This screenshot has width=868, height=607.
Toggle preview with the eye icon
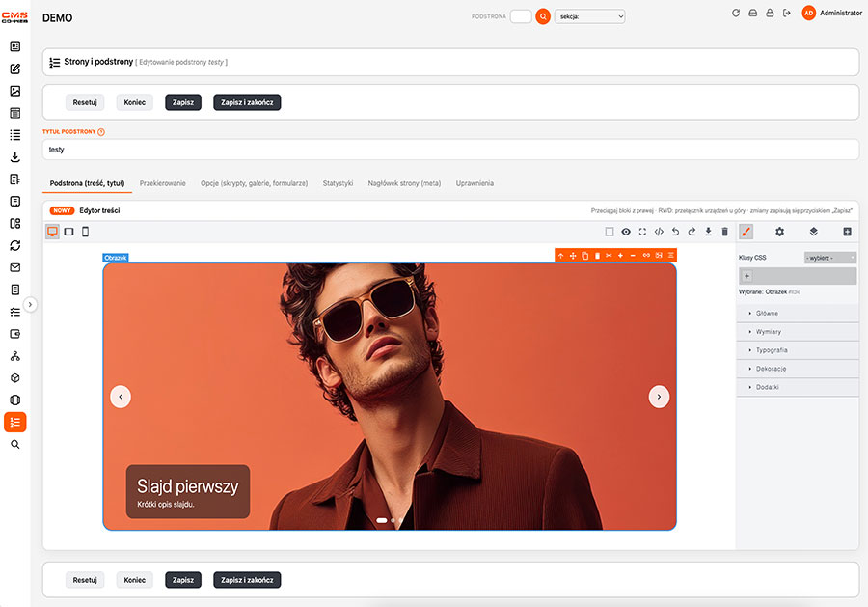pyautogui.click(x=626, y=232)
